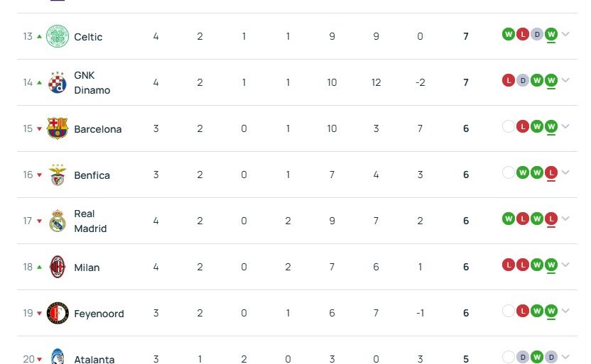Expand Real Madrid's row chevron

tap(565, 219)
